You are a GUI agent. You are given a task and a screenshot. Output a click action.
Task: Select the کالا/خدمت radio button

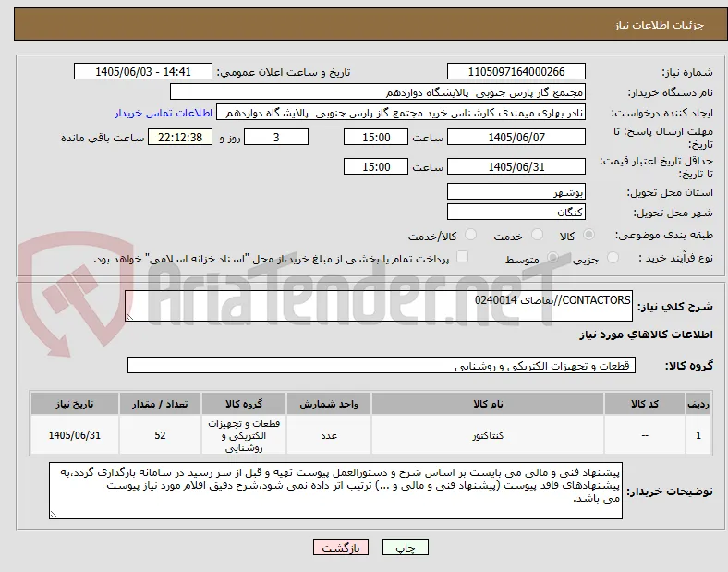[x=471, y=235]
